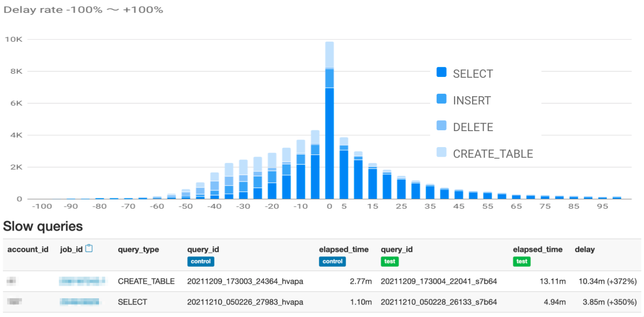The image size is (644, 317).
Task: Sort by the delay column header
Action: [x=584, y=250]
